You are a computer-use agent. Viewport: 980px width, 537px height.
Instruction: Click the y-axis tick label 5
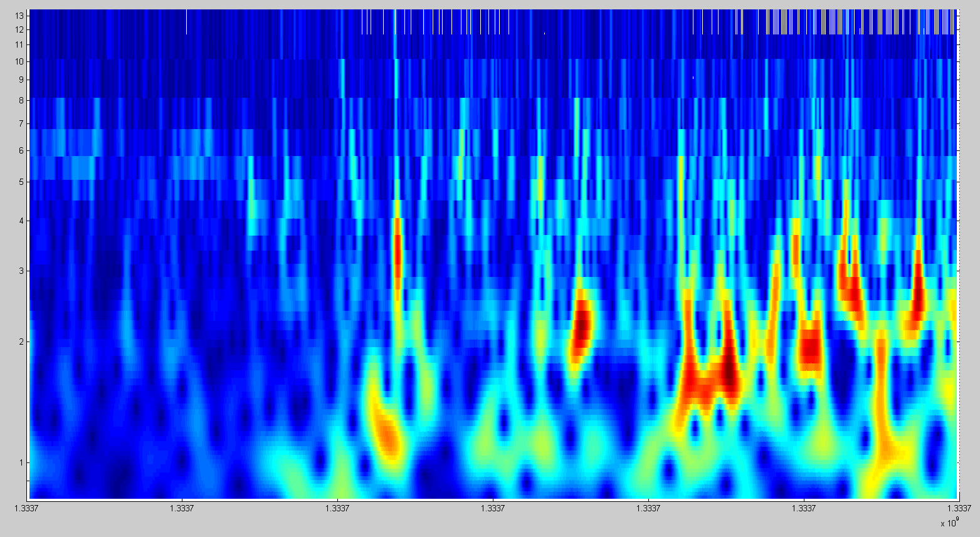coord(21,182)
